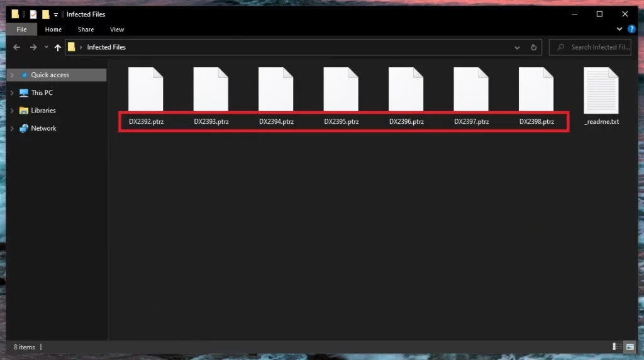
Task: Click the Libraries folder icon
Action: tap(24, 111)
